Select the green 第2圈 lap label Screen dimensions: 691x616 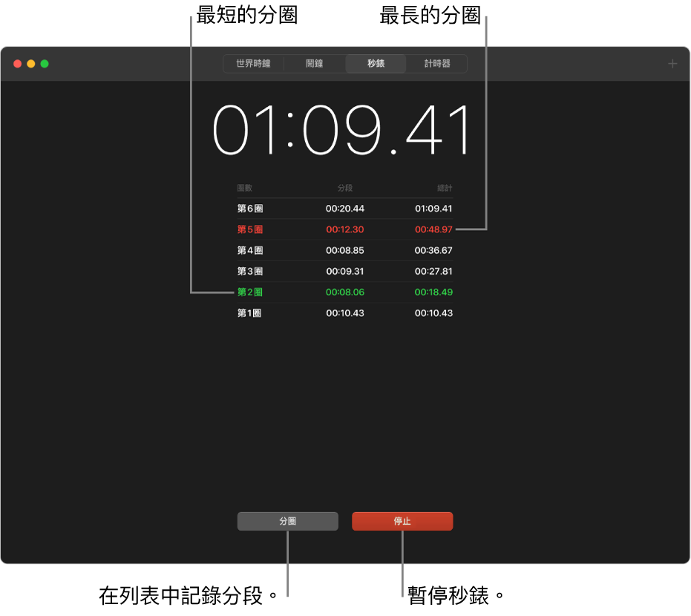coord(250,292)
